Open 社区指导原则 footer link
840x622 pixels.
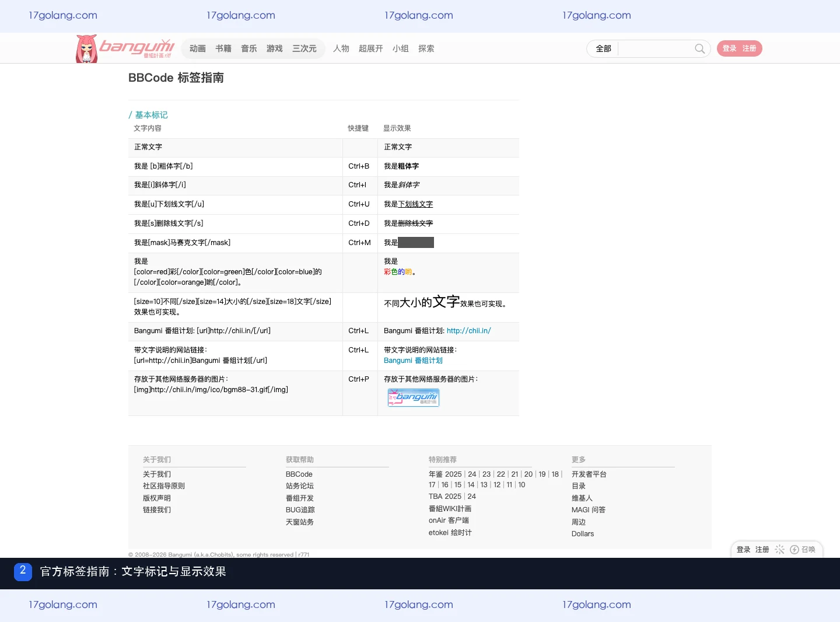coord(164,486)
